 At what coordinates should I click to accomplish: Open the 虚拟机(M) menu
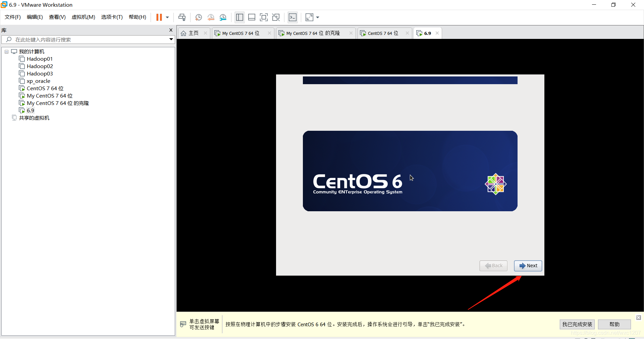(x=84, y=17)
